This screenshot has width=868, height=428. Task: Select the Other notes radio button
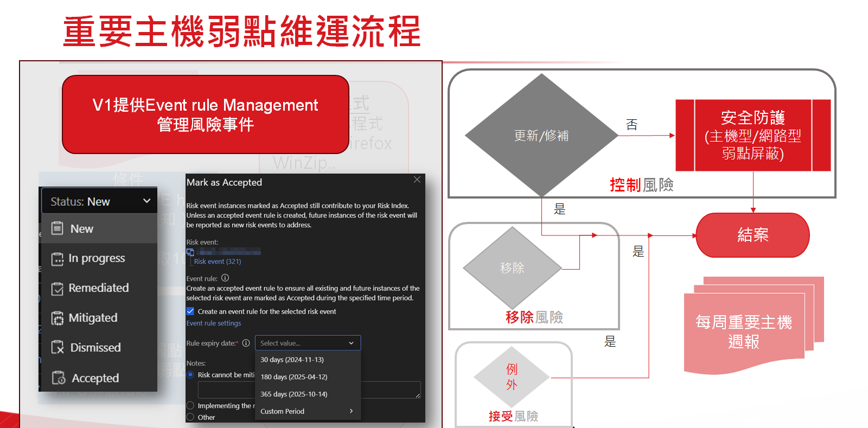coord(190,417)
